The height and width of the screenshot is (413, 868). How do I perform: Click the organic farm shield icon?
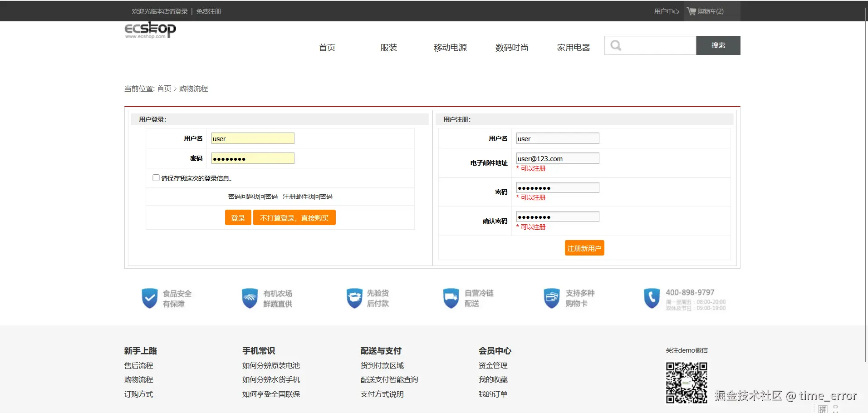pyautogui.click(x=250, y=298)
